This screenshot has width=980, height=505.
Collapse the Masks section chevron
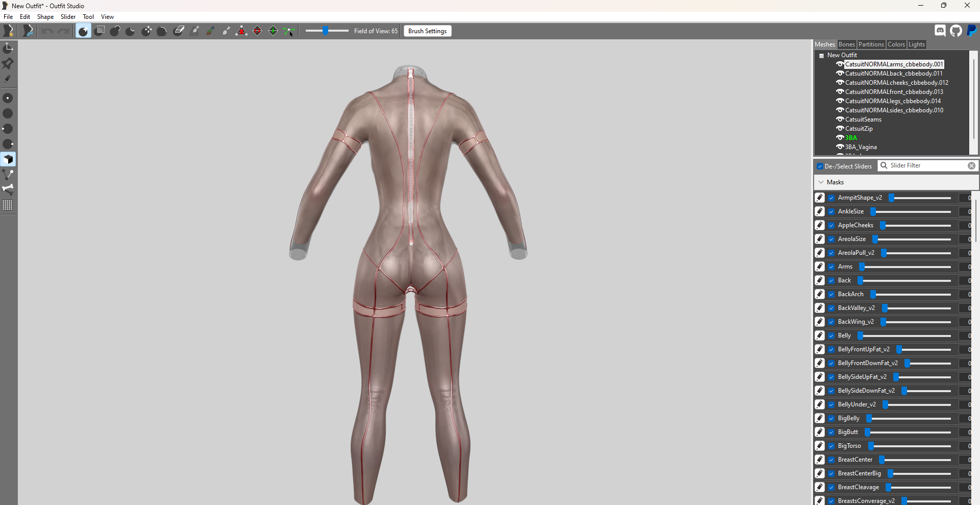[821, 182]
